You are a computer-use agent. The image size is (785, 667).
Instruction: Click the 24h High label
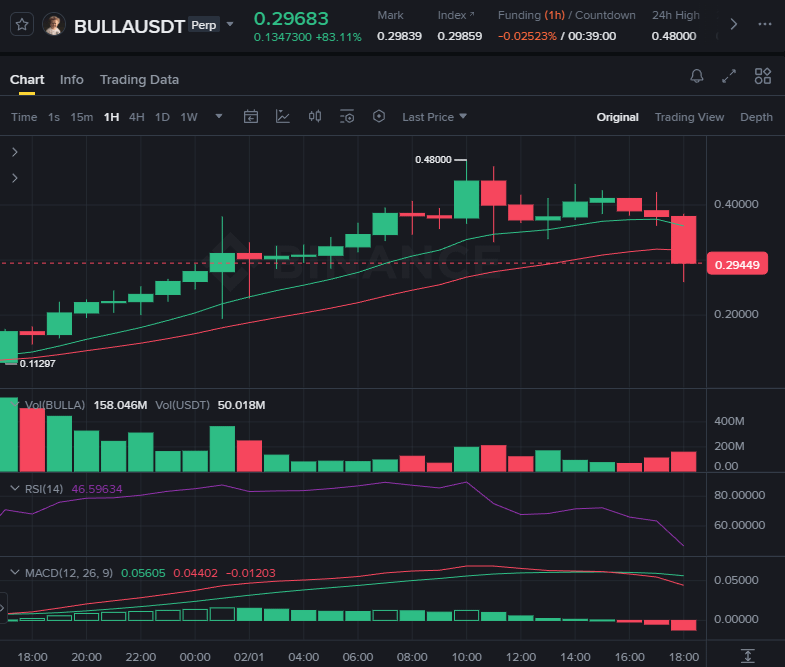click(676, 15)
